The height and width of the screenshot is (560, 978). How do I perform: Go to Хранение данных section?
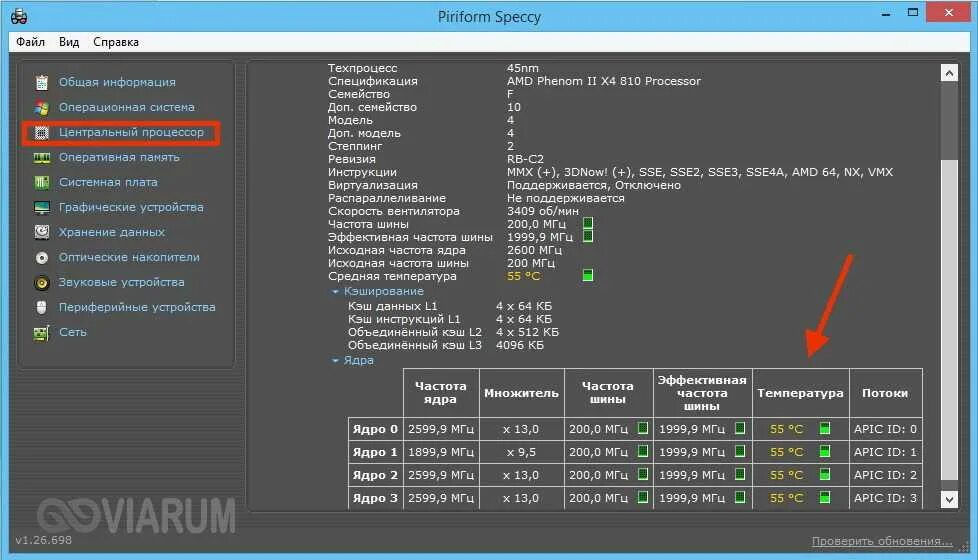112,232
